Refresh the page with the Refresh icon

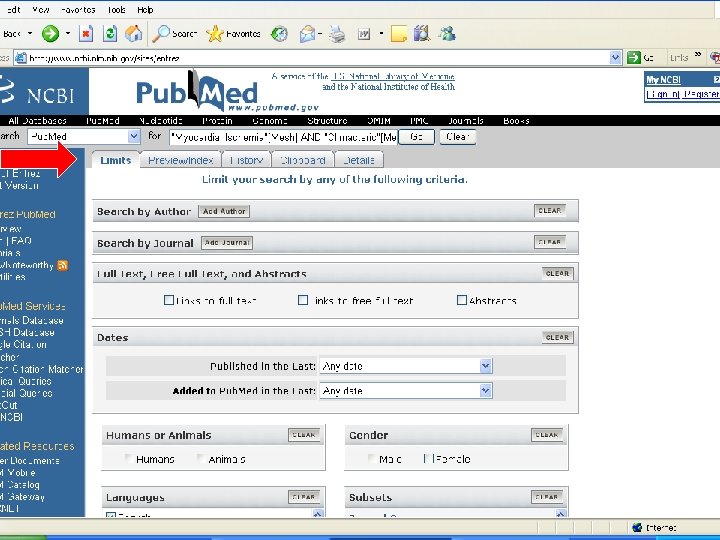tap(109, 34)
